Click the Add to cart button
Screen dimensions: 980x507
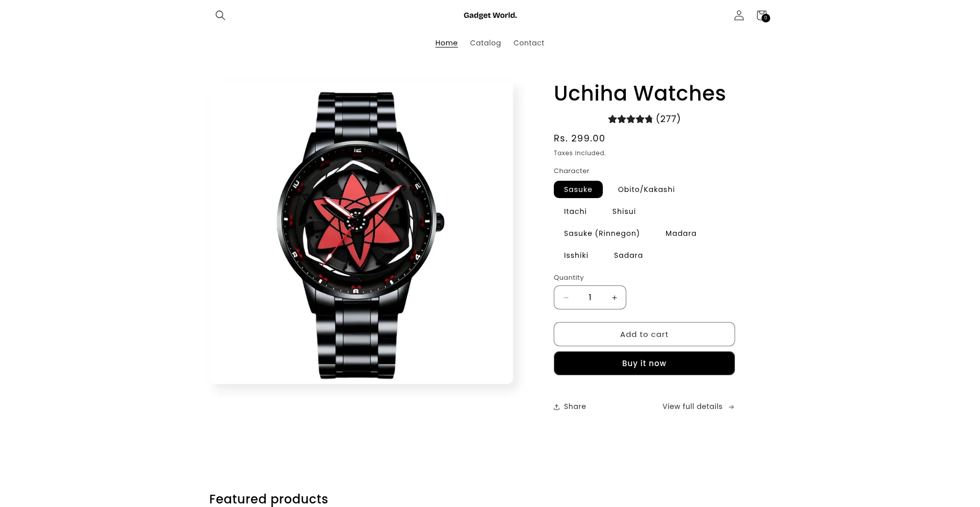click(644, 334)
